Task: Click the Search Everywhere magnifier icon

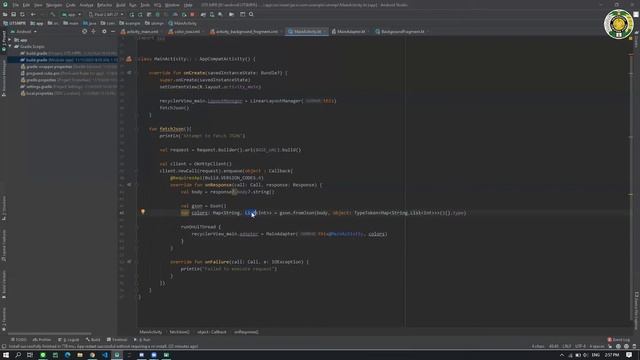Action: 251,14
